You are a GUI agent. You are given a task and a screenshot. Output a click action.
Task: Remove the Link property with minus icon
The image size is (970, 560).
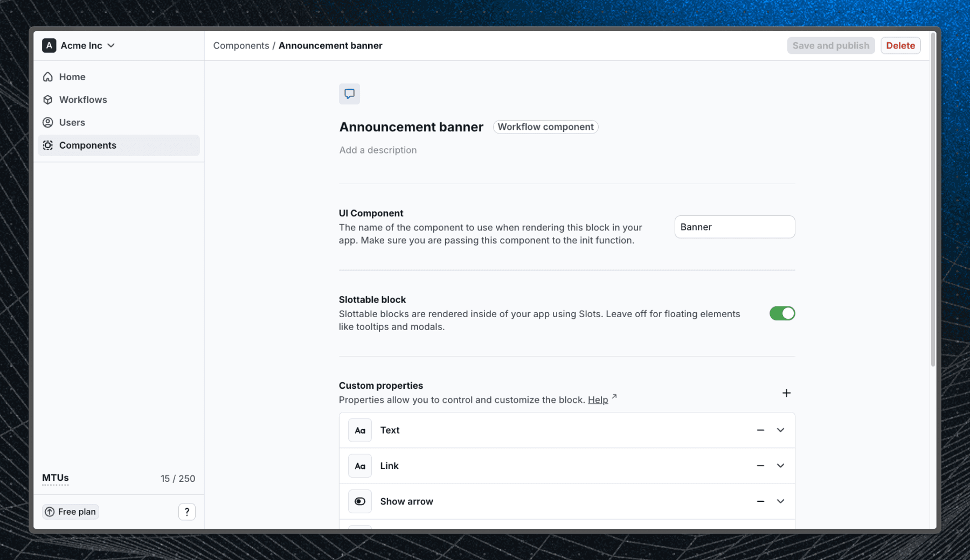pyautogui.click(x=760, y=466)
